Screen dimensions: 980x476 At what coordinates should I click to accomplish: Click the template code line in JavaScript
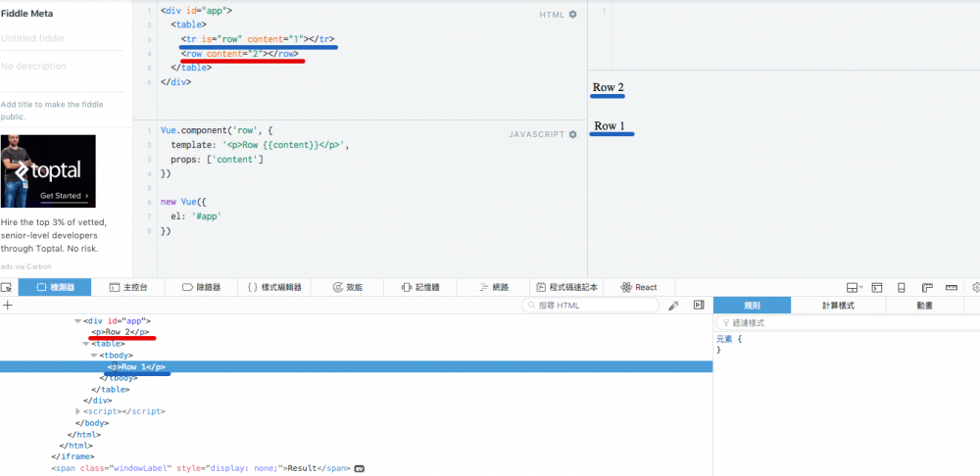click(260, 145)
